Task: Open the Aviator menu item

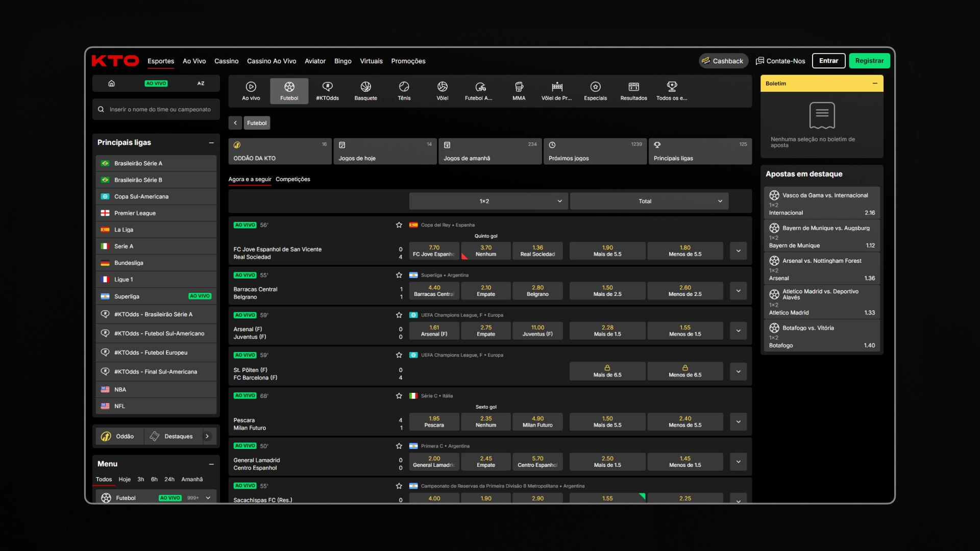Action: (x=315, y=61)
